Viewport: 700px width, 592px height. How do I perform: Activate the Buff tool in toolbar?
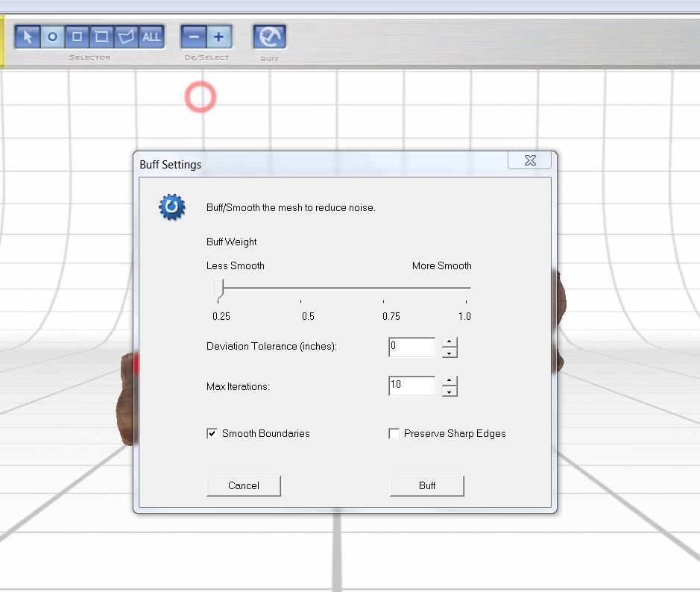coord(270,37)
